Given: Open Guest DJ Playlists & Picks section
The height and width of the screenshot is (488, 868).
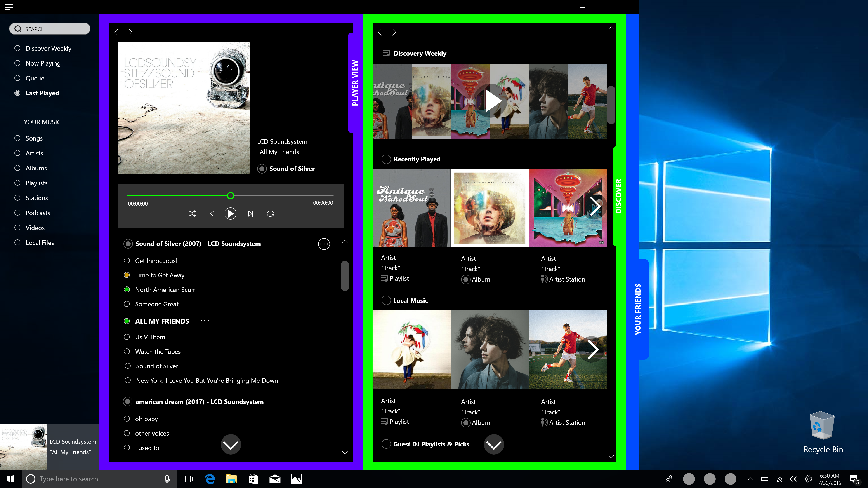Looking at the screenshot, I should point(426,444).
